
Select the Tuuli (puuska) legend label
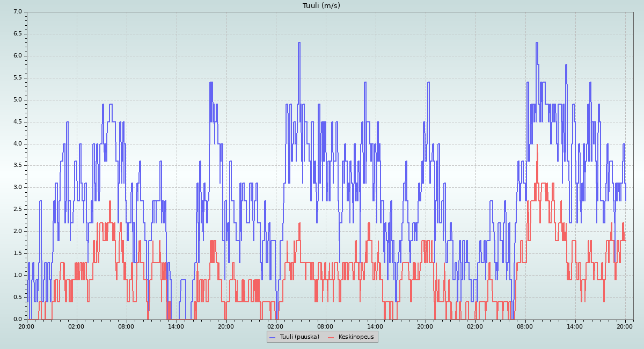[299, 337]
